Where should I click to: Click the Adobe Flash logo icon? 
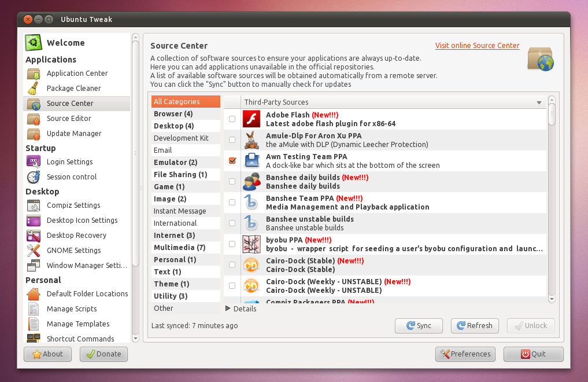point(252,119)
